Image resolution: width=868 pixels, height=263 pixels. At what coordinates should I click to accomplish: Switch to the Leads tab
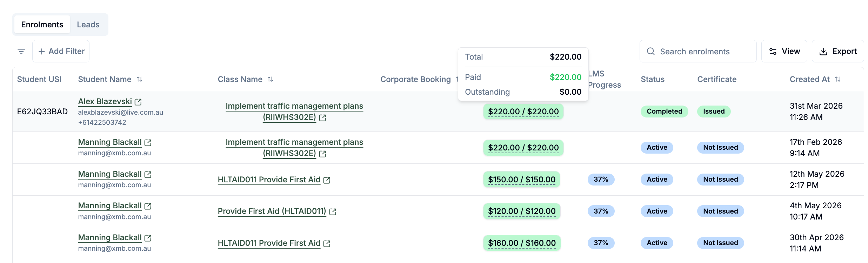tap(88, 25)
